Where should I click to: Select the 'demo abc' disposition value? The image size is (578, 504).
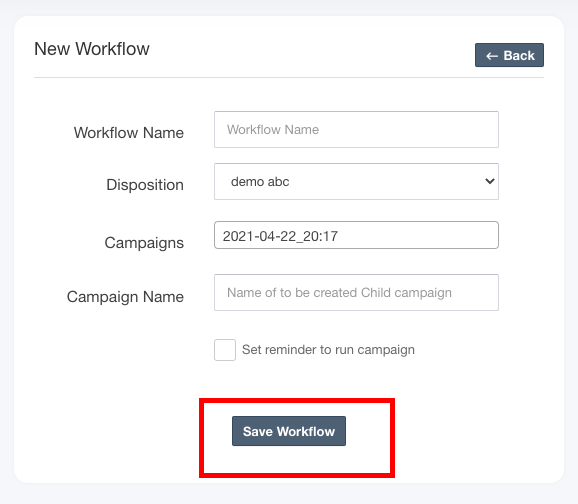(260, 181)
